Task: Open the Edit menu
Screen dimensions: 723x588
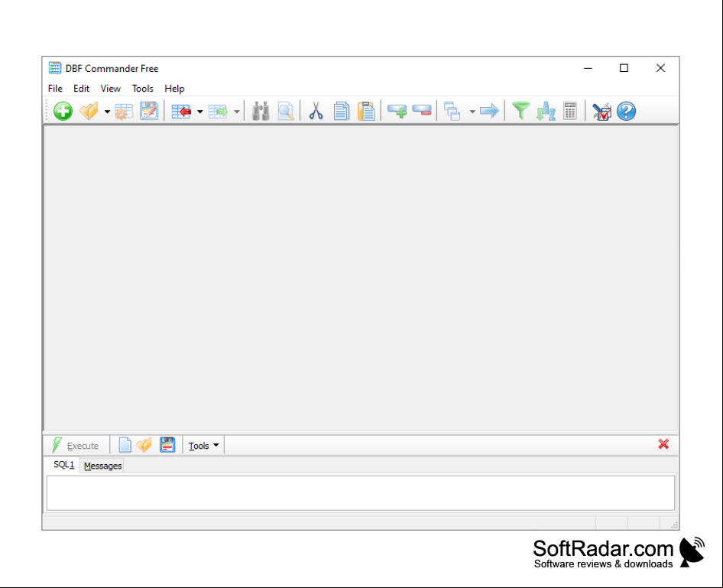Action: pyautogui.click(x=81, y=89)
